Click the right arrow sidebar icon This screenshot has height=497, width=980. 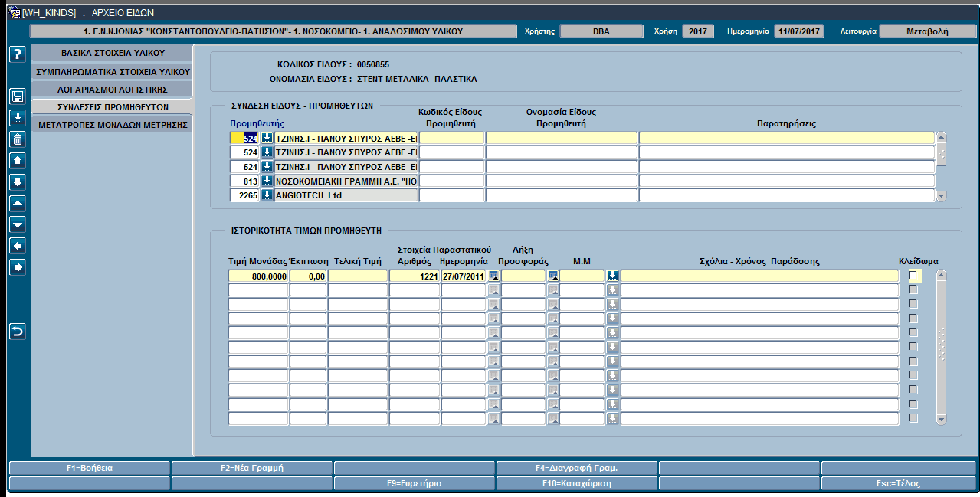(x=18, y=267)
